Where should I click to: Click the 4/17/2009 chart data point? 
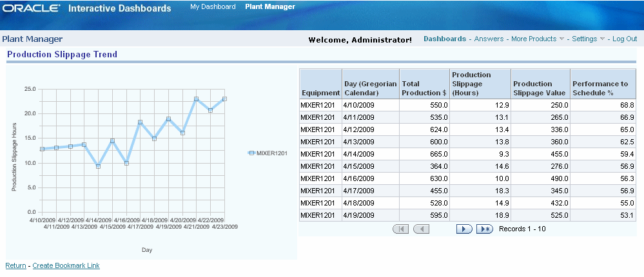[x=140, y=122]
